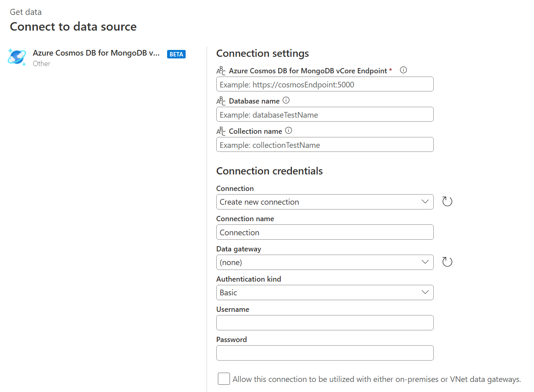This screenshot has height=392, width=534.
Task: Expand the Data gateway dropdown
Action: pos(325,262)
